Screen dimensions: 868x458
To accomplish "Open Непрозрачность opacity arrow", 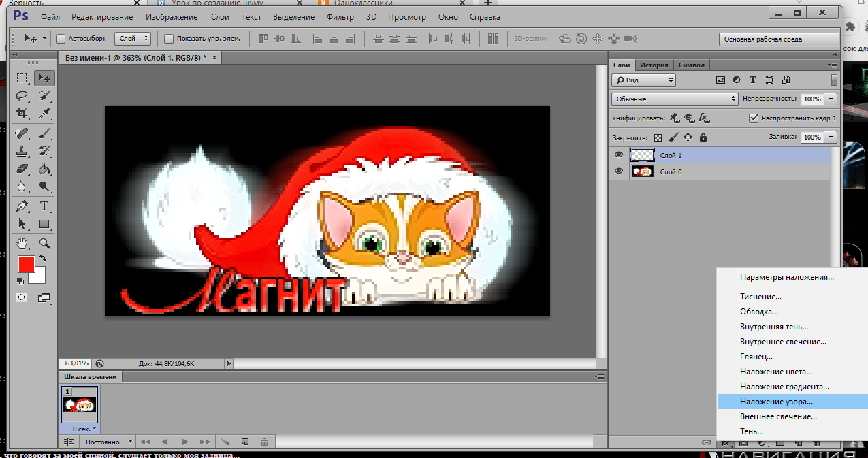I will click(x=831, y=99).
